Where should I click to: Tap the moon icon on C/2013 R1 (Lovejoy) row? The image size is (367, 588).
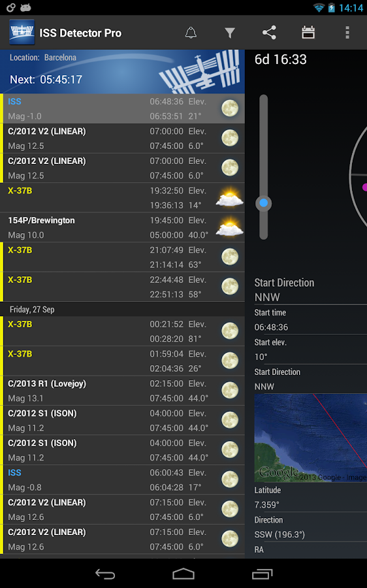[230, 391]
